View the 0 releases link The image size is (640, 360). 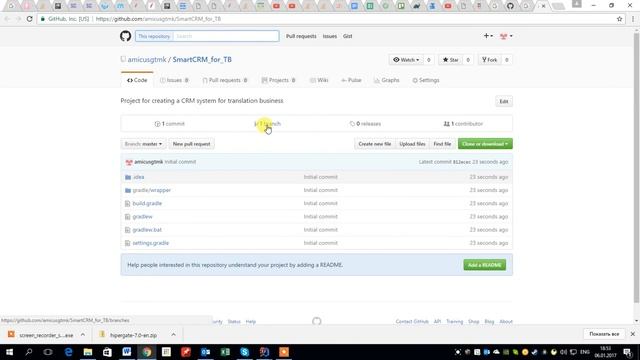[x=365, y=124]
